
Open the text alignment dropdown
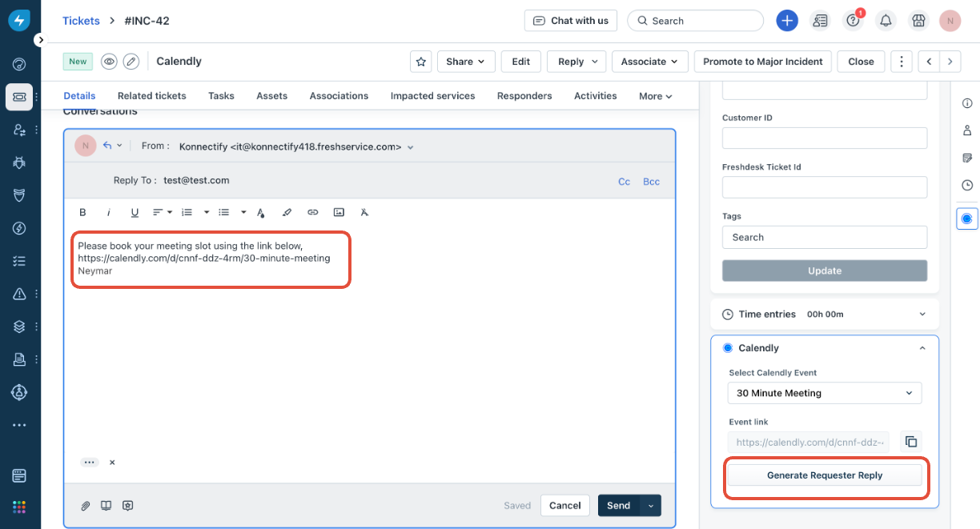[163, 212]
